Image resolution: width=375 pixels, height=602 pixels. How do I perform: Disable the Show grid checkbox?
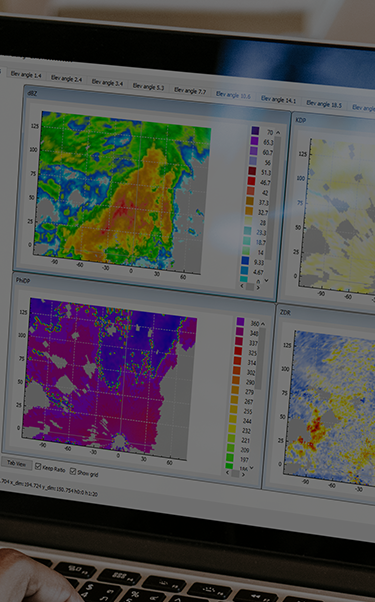tap(73, 471)
